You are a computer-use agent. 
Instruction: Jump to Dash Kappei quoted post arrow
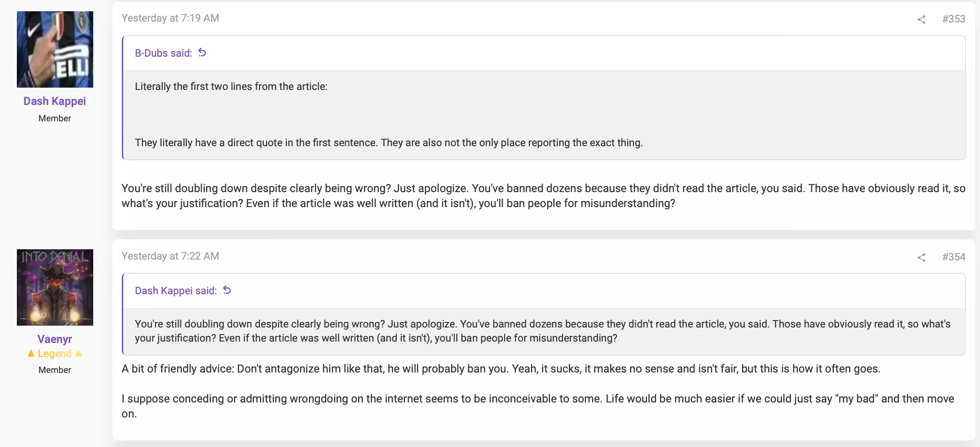coord(227,290)
